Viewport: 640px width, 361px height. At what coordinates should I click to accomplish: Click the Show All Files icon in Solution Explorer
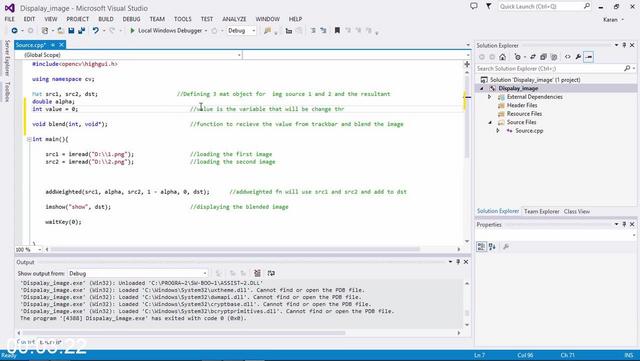point(554,57)
